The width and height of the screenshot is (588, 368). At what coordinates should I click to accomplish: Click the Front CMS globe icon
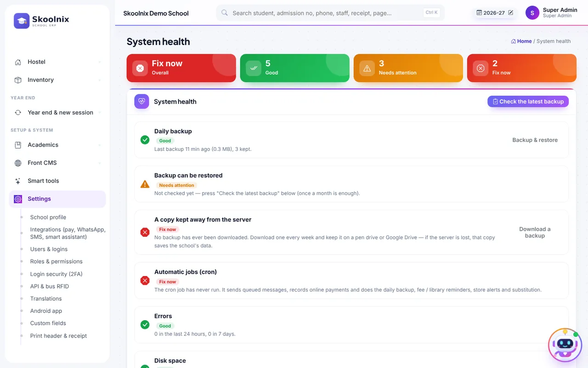(x=18, y=163)
